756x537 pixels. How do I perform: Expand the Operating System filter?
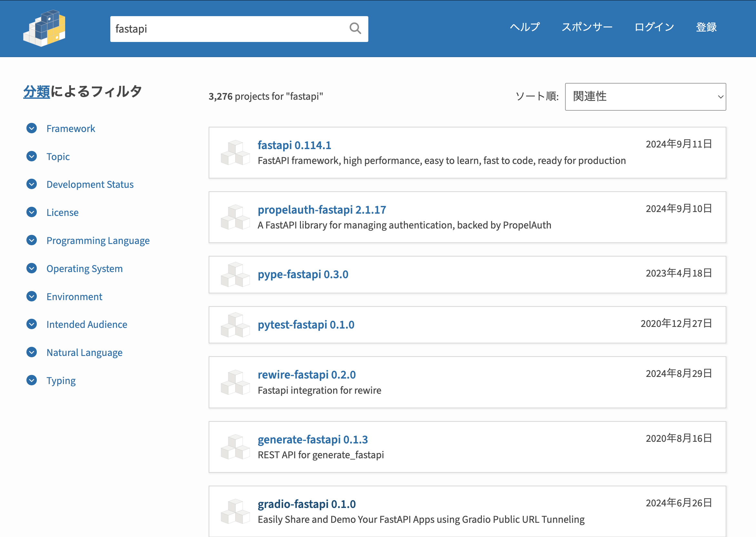click(x=84, y=268)
